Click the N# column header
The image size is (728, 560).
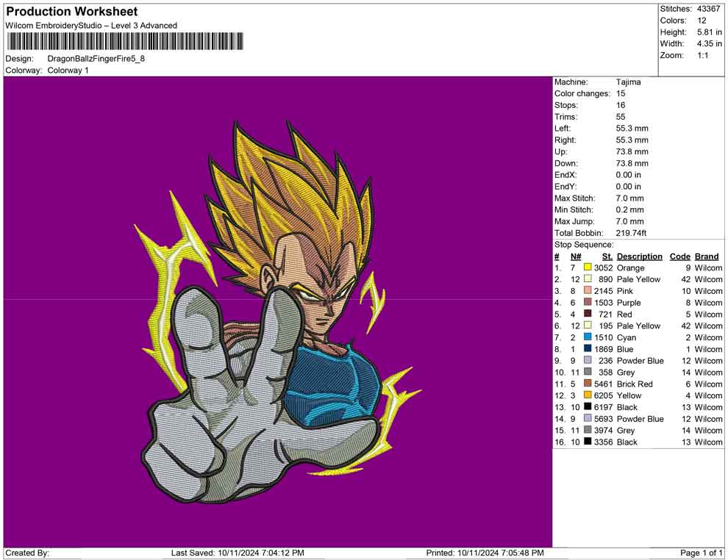575,256
